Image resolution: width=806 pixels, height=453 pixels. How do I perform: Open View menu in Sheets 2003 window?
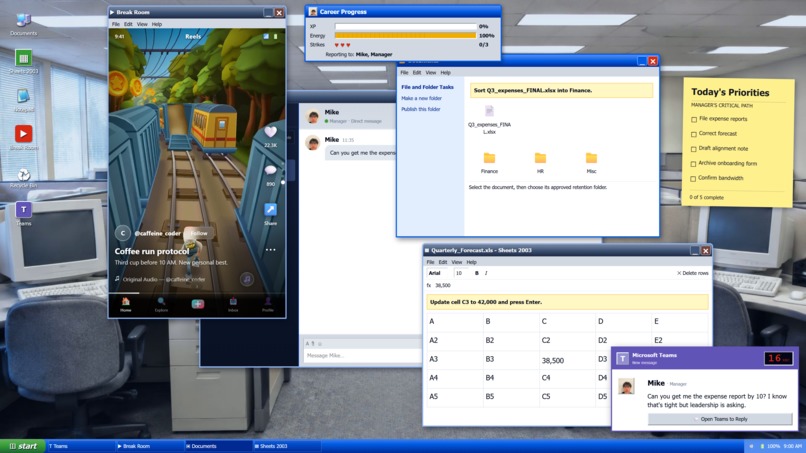(456, 262)
